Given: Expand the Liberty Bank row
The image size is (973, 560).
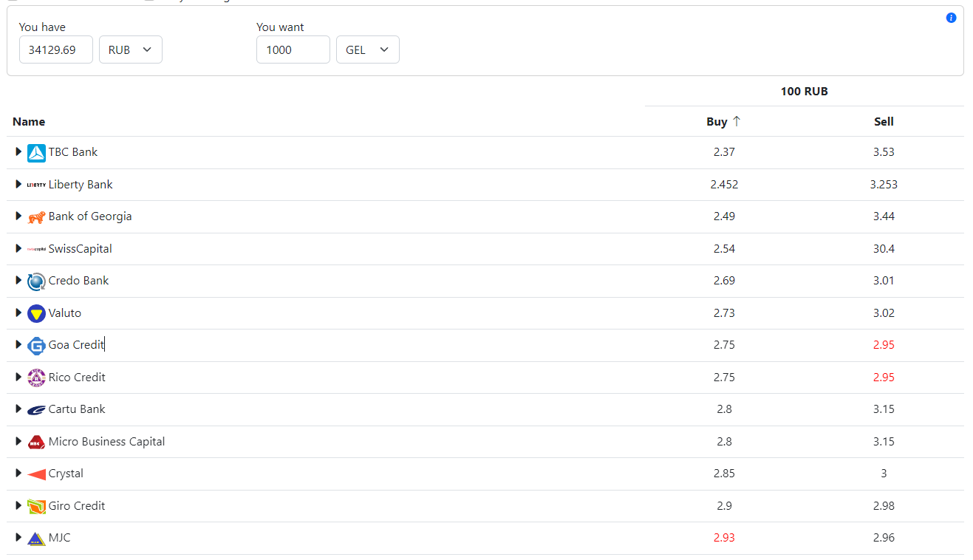Looking at the screenshot, I should 18,184.
